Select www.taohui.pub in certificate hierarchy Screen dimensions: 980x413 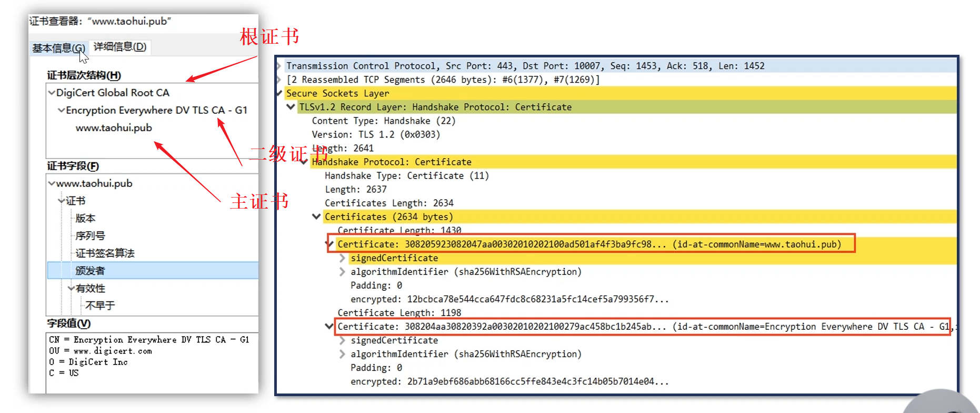[114, 127]
